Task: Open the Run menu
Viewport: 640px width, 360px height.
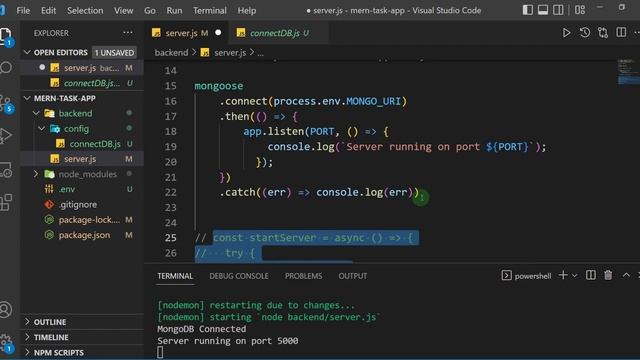Action: point(174,10)
